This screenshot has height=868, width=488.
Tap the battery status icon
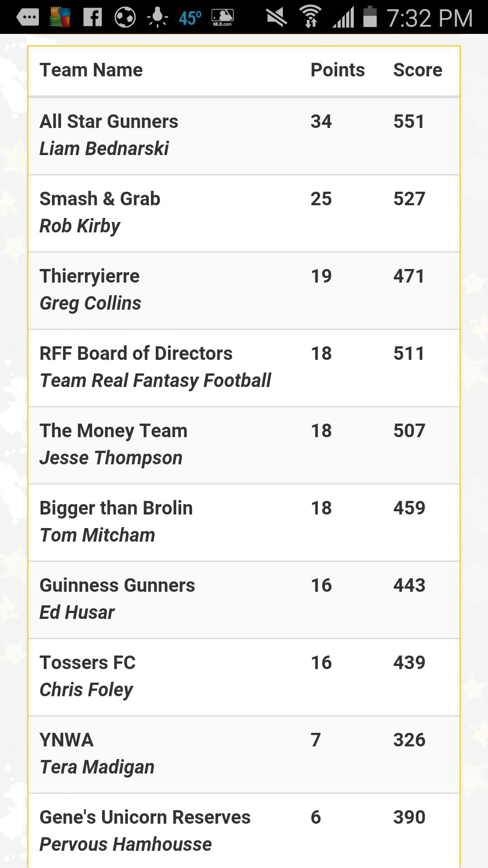pos(370,16)
